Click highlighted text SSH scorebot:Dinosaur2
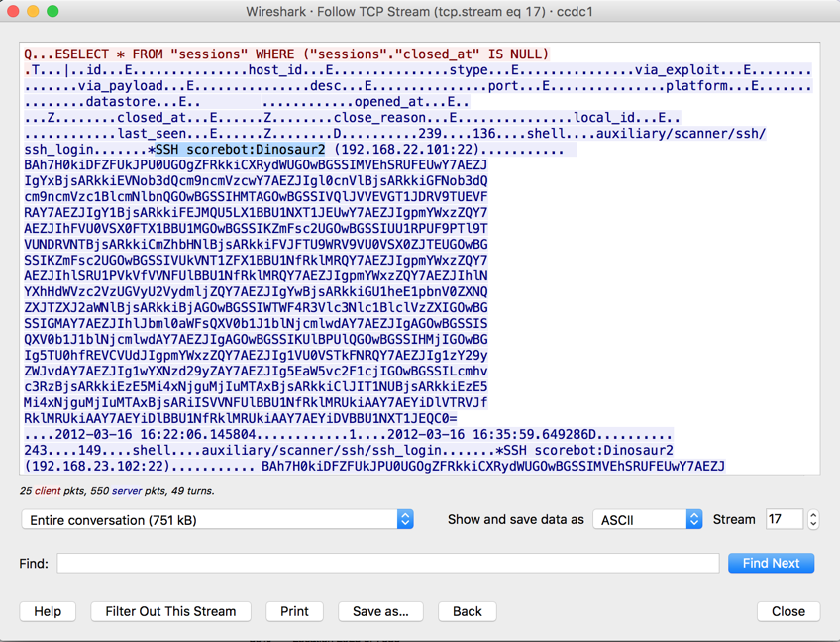The height and width of the screenshot is (642, 840). (240, 149)
